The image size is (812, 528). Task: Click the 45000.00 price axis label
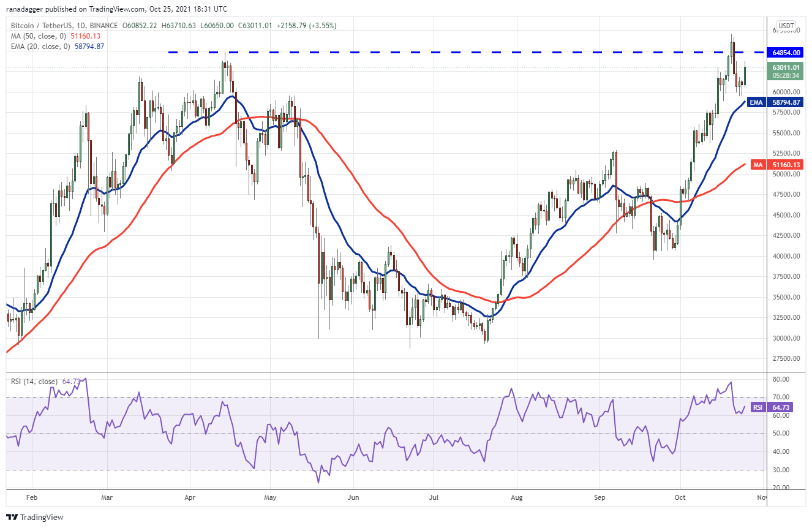click(x=786, y=215)
